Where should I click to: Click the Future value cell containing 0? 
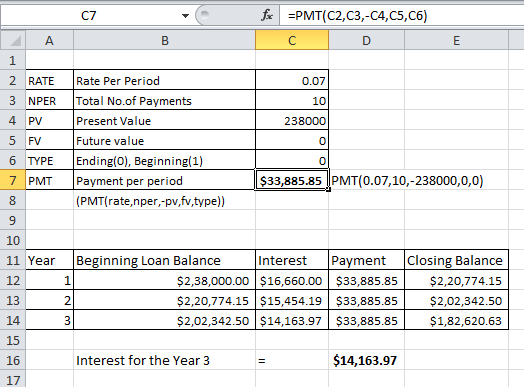point(292,140)
